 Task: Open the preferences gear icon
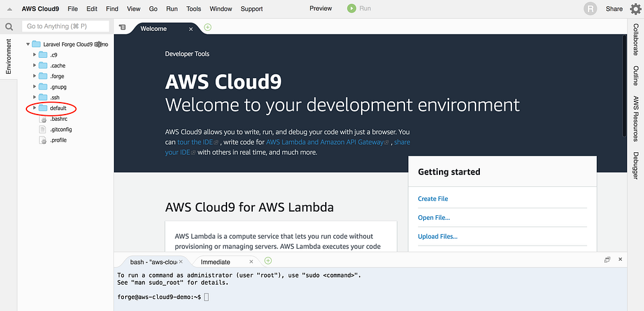tap(635, 9)
